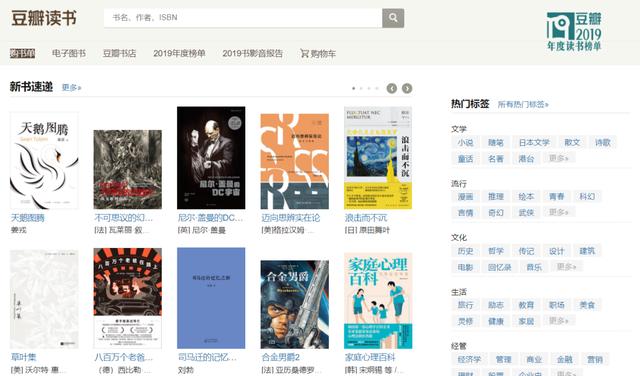The width and height of the screenshot is (640, 376).
Task: Select the 随笔 tag
Action: 496,142
